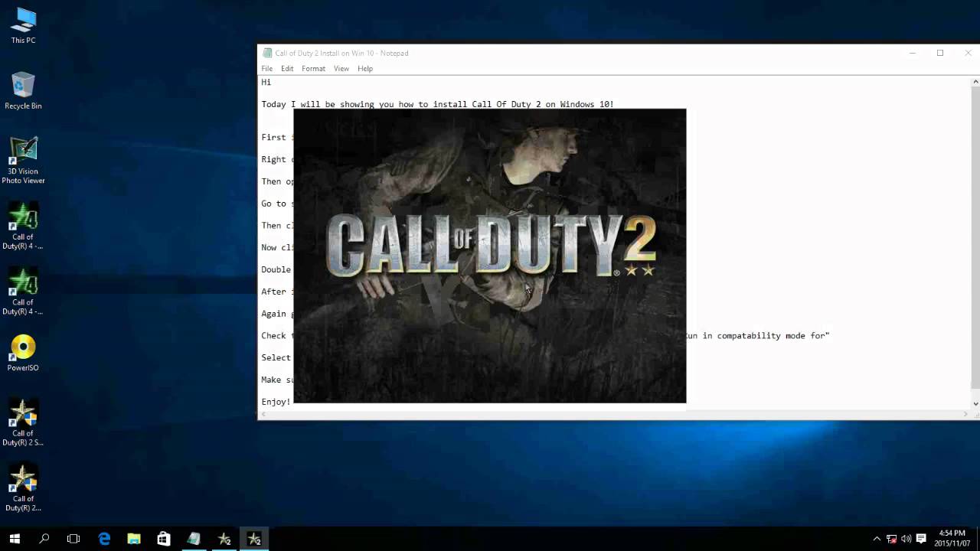Image resolution: width=980 pixels, height=551 pixels.
Task: Minimize the Notepad window
Action: point(913,53)
